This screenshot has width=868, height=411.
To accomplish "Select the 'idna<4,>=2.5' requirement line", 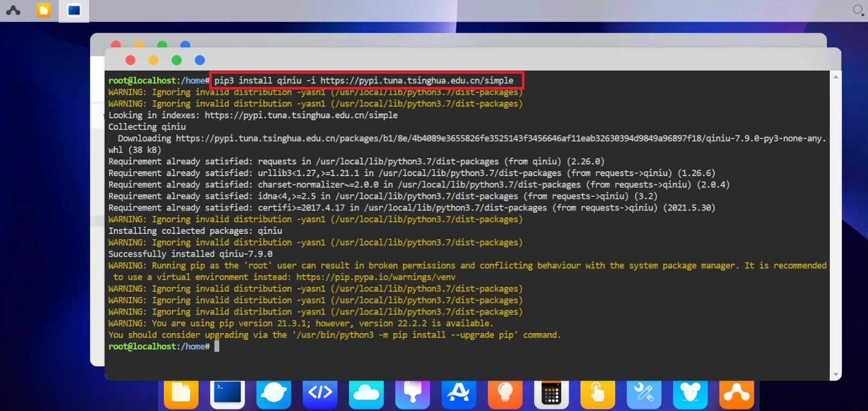I will click(x=383, y=196).
